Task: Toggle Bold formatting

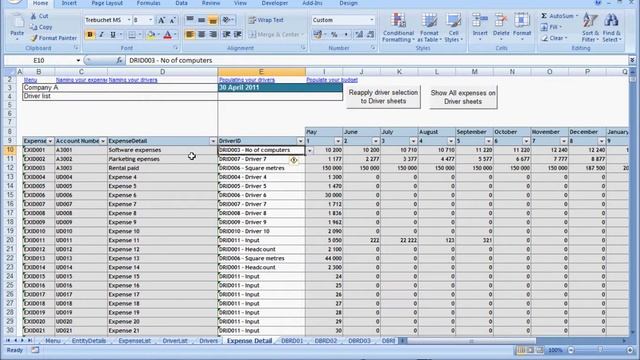Action: [90, 35]
